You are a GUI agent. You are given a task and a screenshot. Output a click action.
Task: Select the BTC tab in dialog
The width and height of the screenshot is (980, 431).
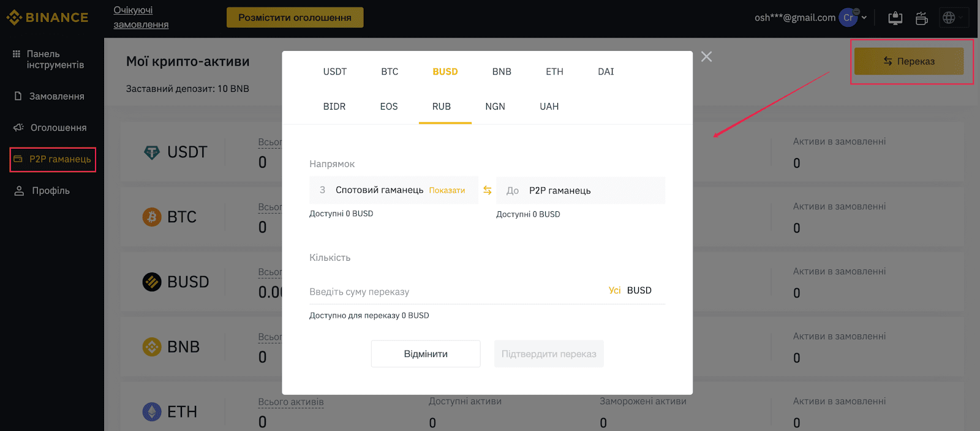click(x=390, y=72)
